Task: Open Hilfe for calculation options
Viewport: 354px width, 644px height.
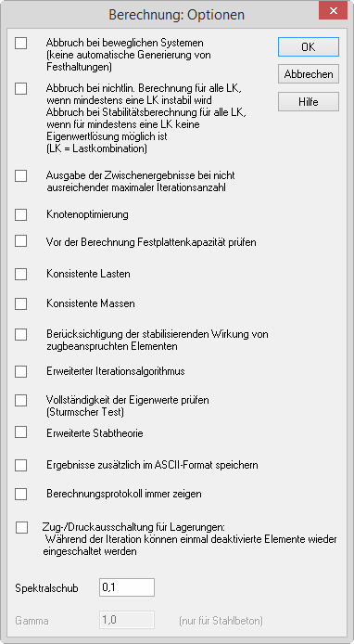Action: 309,102
